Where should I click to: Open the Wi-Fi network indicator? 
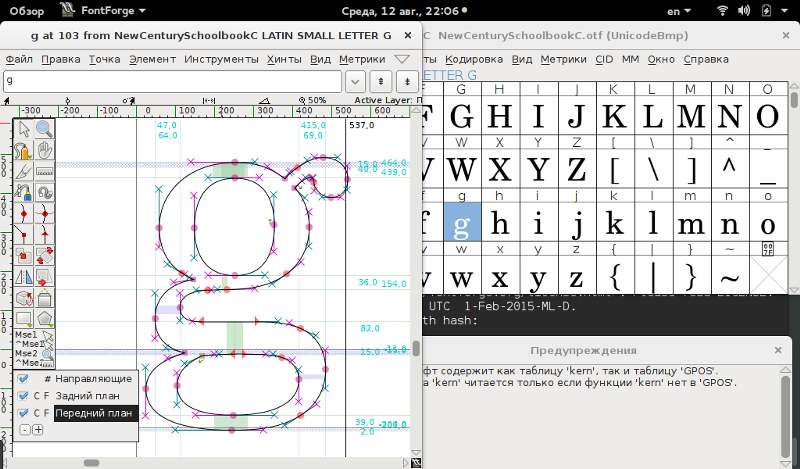click(722, 10)
